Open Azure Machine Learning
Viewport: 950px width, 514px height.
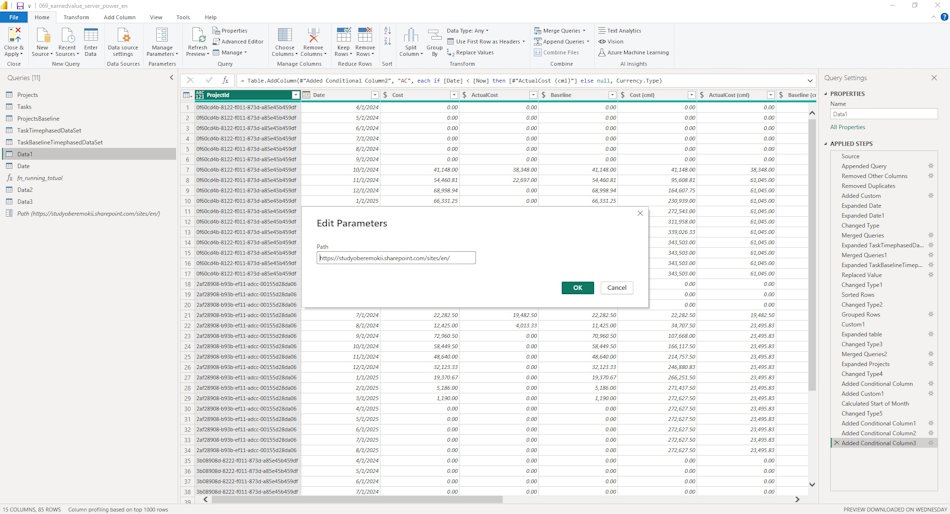pyautogui.click(x=633, y=53)
